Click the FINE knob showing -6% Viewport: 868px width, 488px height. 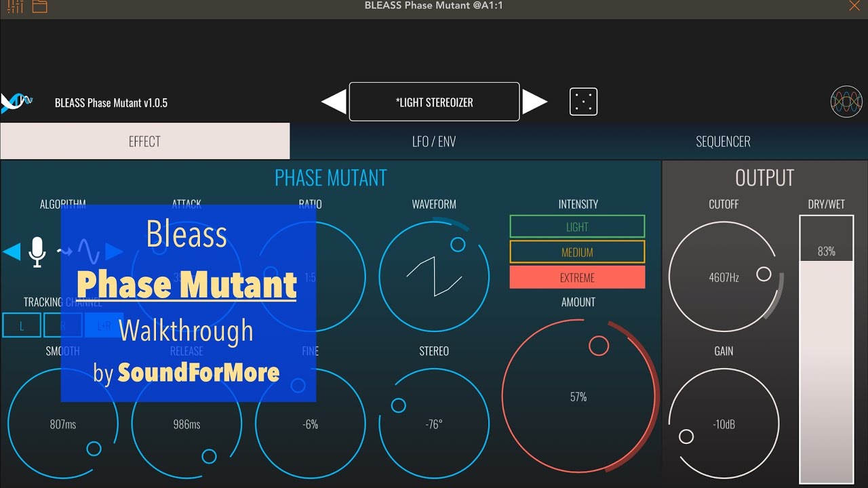pyautogui.click(x=311, y=424)
